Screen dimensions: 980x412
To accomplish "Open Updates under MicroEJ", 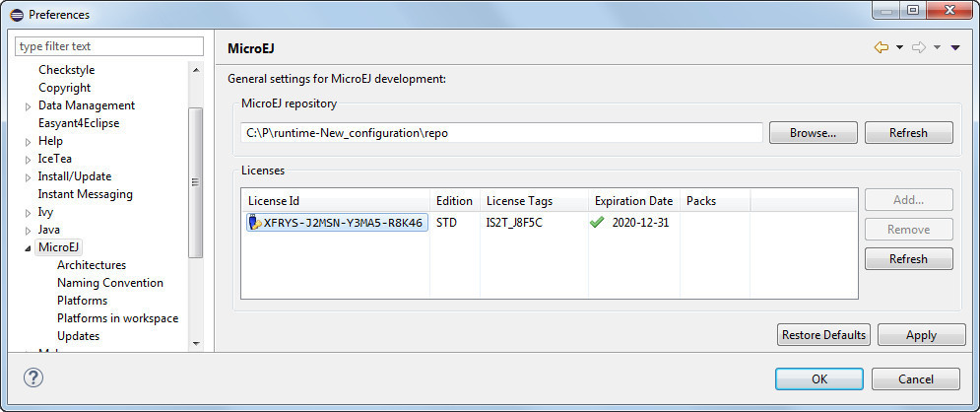I will [78, 336].
